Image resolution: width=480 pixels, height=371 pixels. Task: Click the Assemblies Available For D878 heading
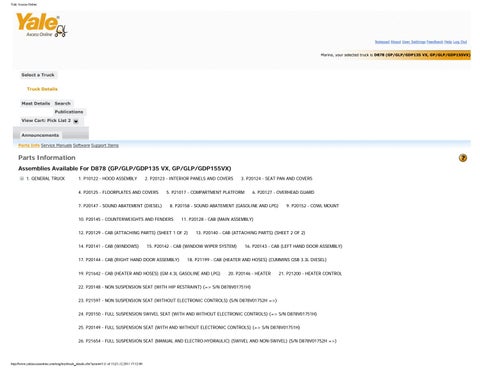pos(125,168)
